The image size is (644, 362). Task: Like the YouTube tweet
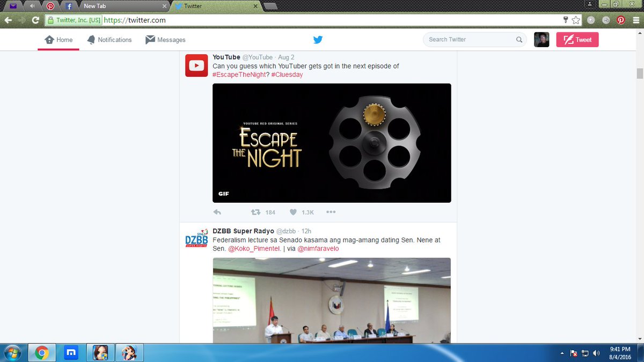(293, 212)
